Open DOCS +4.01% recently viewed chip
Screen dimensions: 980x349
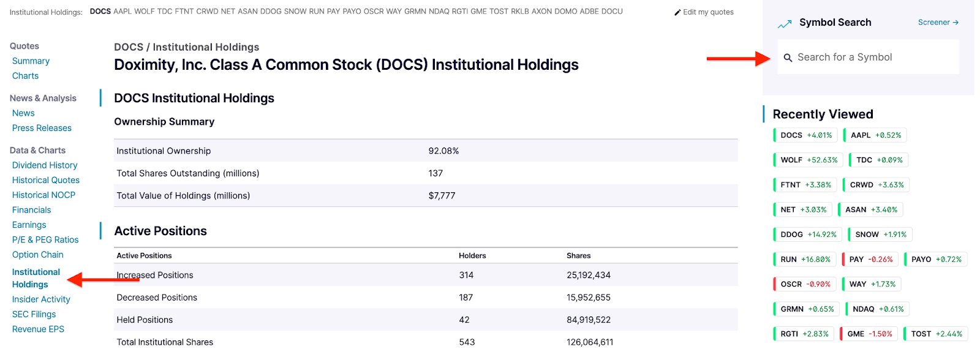point(805,135)
